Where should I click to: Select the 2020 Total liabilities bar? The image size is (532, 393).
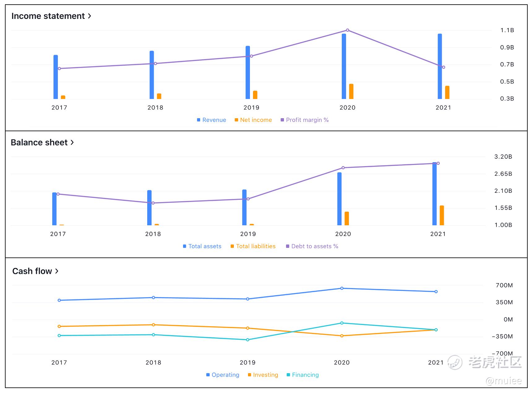pos(347,218)
